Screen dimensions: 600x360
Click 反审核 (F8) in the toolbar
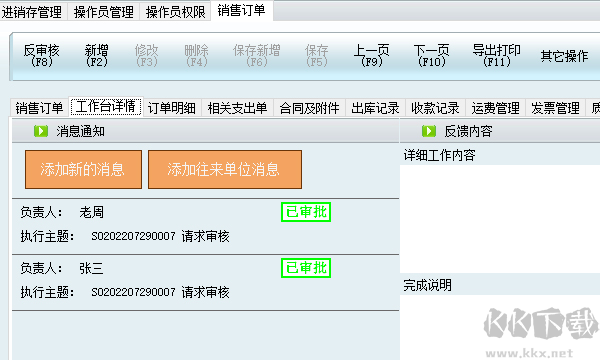[41, 56]
